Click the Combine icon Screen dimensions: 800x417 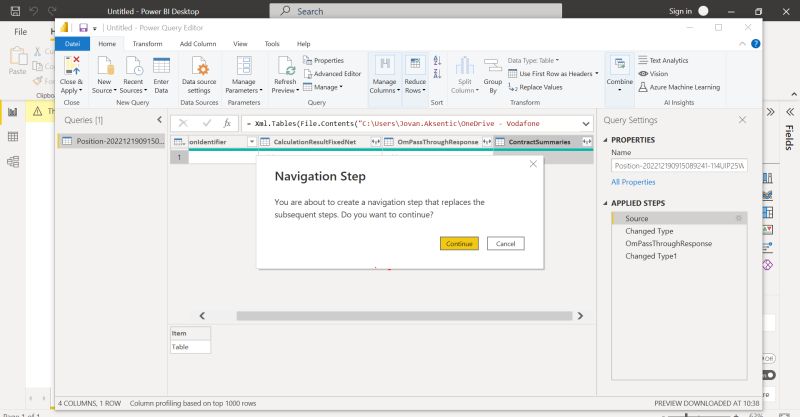tap(620, 64)
